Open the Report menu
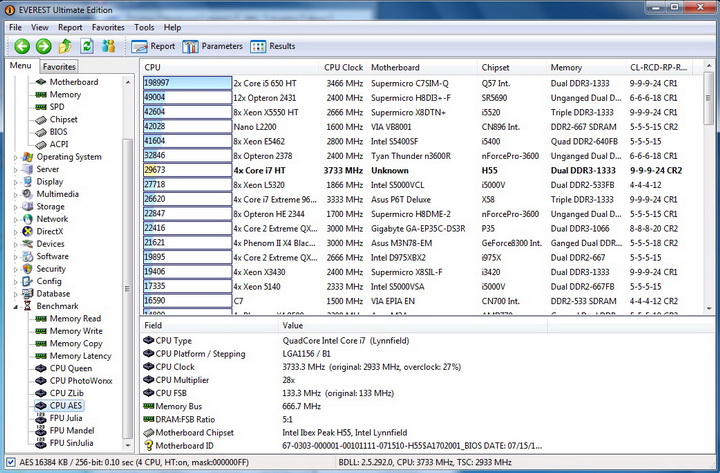This screenshot has height=473, width=720. (x=70, y=28)
